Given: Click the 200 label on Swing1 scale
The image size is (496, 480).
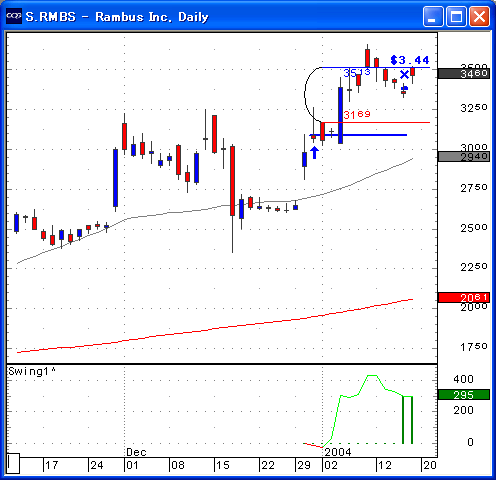Looking at the screenshot, I should pos(463,410).
